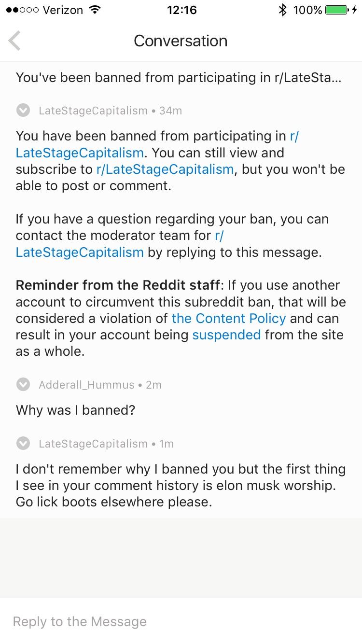
Task: Tap the 12:16 clock in the status bar
Action: (x=181, y=10)
